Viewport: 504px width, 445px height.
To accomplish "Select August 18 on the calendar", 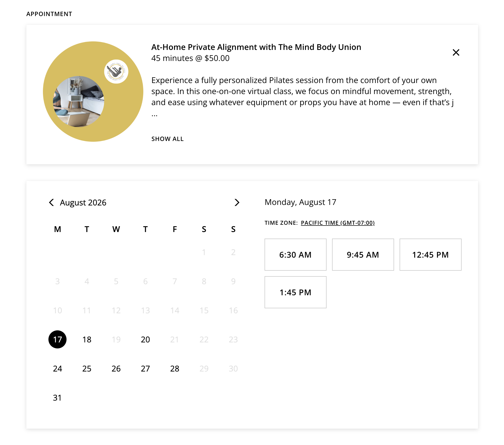I will tap(87, 339).
